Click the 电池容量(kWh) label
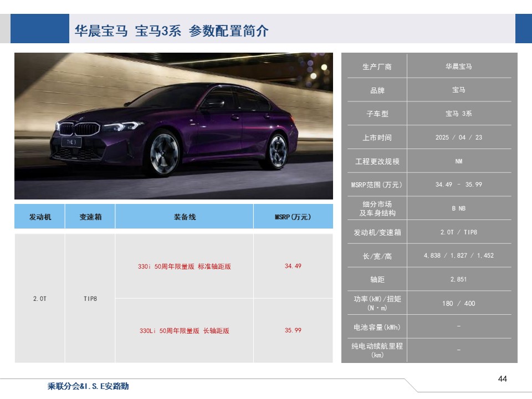 coord(377,327)
